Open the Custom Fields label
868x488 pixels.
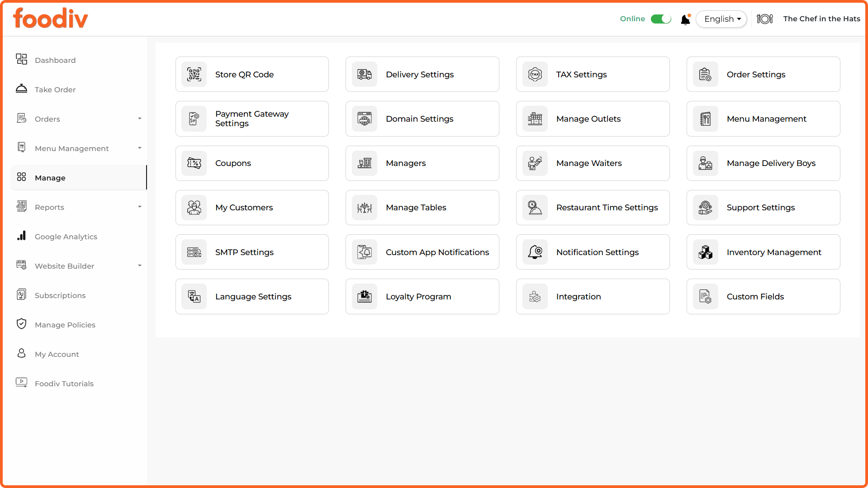755,297
